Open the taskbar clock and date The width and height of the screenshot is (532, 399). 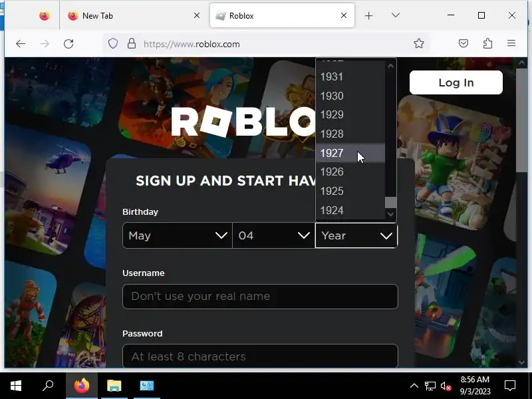coord(475,386)
